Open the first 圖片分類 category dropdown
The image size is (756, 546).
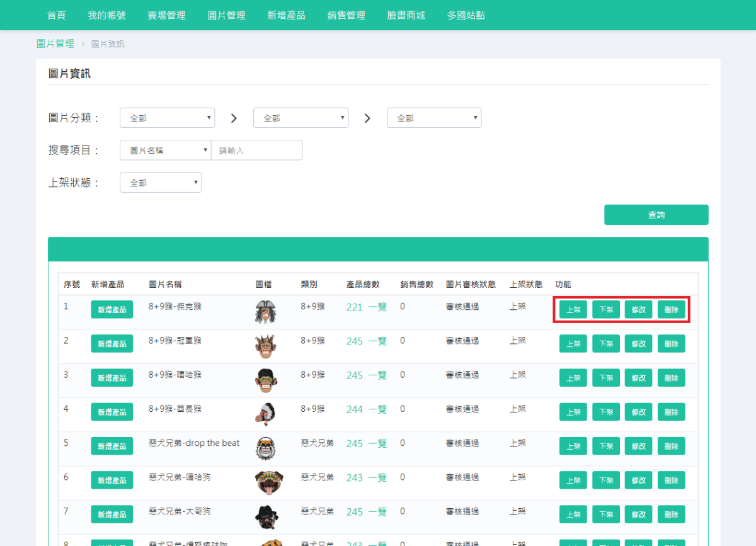[x=167, y=117]
